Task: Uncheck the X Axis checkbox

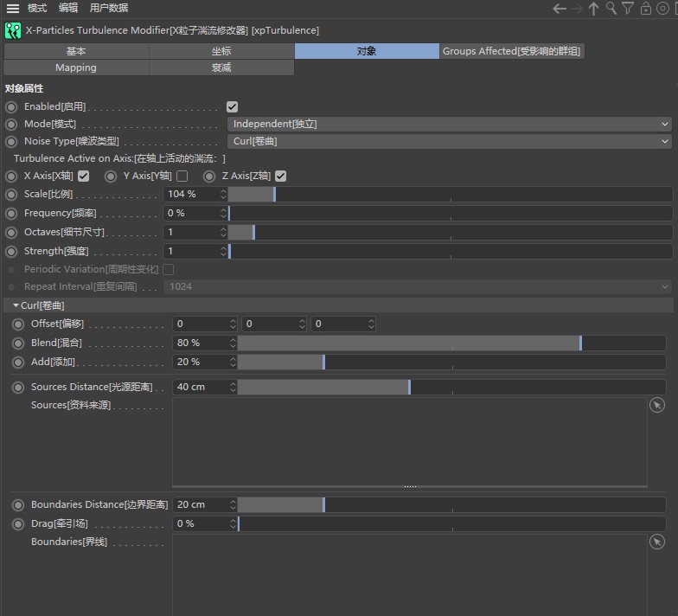Action: tap(83, 176)
